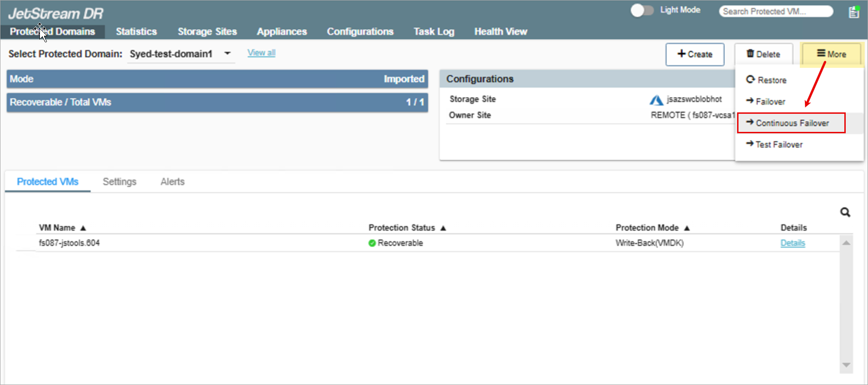Screen dimensions: 868x385
Task: Click the Create button
Action: tap(694, 54)
